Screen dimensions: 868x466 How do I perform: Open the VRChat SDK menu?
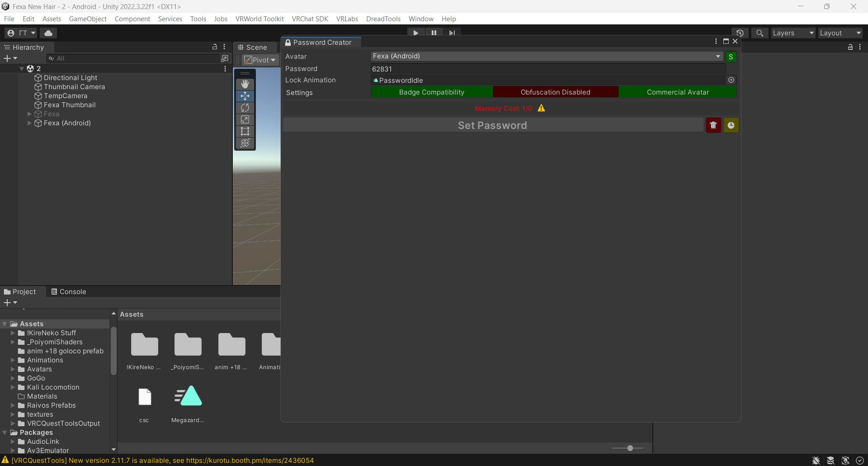pos(310,19)
